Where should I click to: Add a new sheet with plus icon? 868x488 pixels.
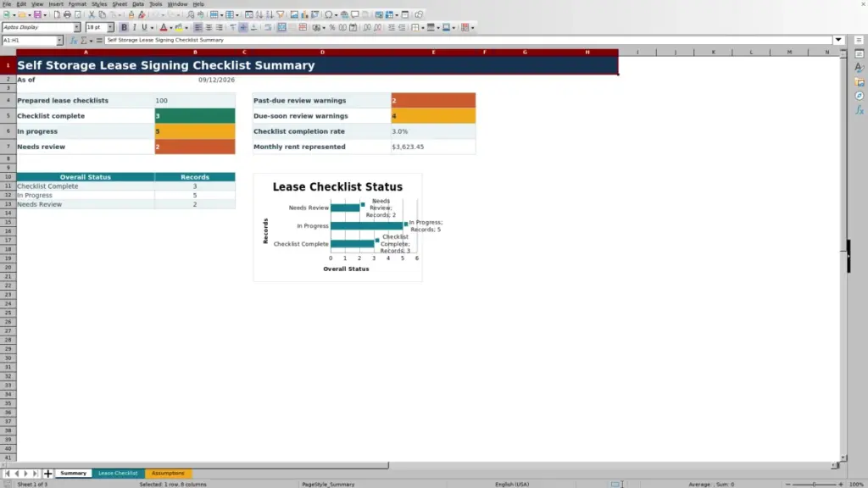(47, 474)
